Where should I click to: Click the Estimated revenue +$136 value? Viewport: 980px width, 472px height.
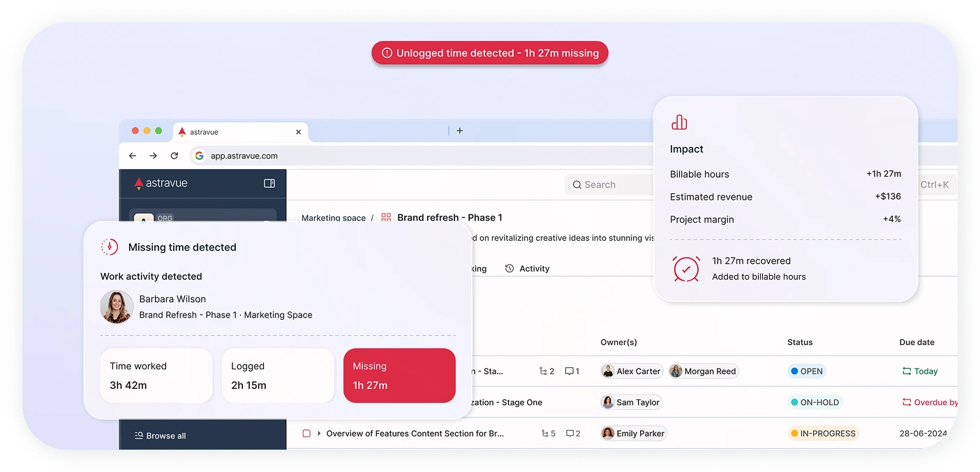[888, 197]
